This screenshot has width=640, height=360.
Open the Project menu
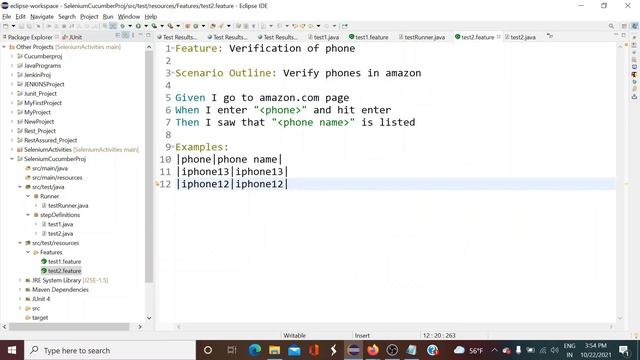(x=89, y=17)
